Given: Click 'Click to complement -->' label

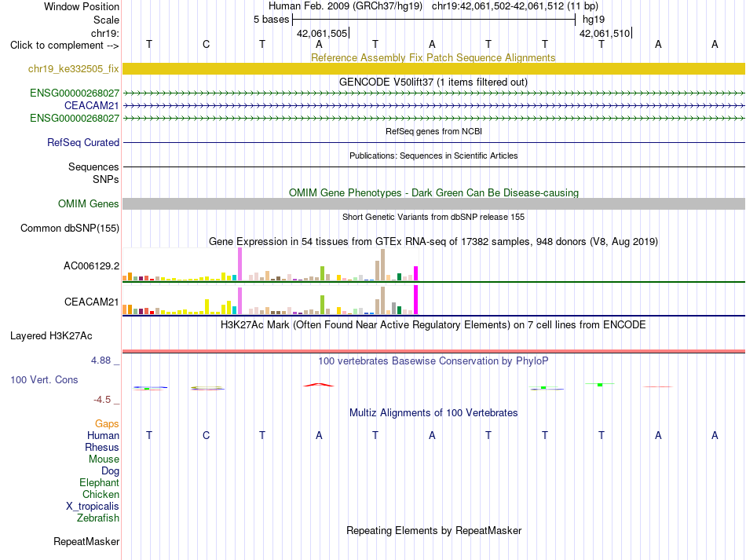Looking at the screenshot, I should tap(64, 46).
